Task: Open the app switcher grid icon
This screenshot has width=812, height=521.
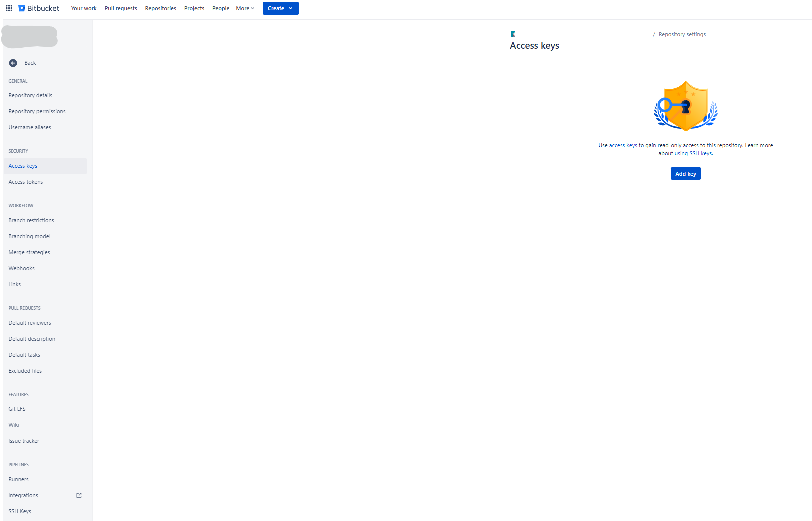Action: (x=9, y=8)
